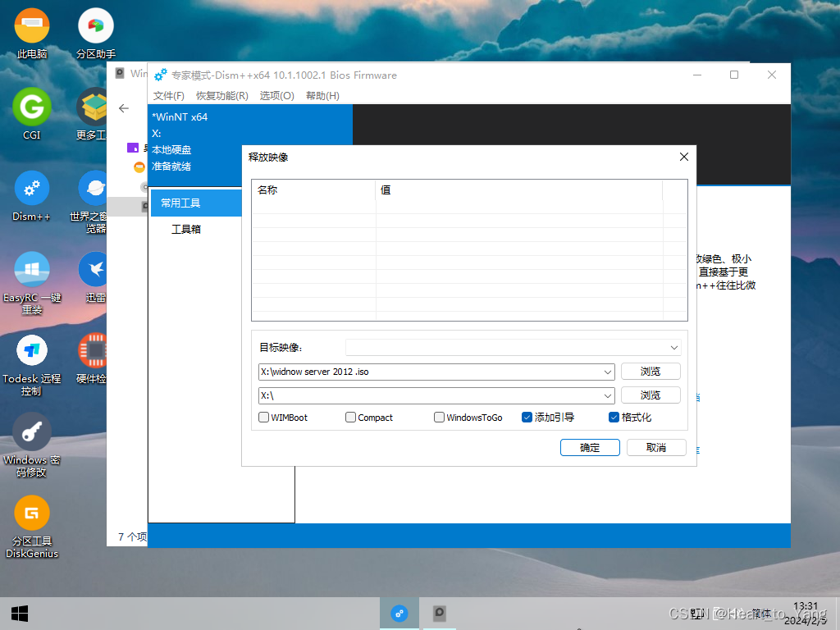Open the Windows Start button
The height and width of the screenshot is (630, 840).
[20, 613]
